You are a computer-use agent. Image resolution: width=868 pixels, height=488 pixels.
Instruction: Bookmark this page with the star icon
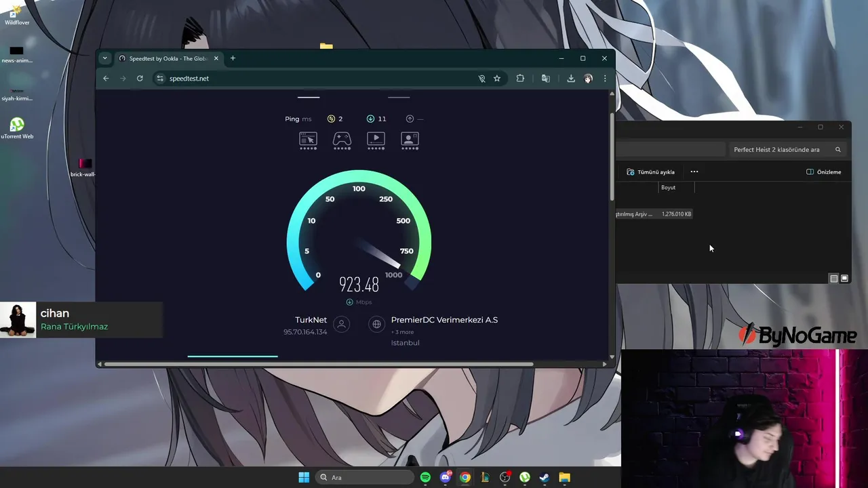coord(497,79)
